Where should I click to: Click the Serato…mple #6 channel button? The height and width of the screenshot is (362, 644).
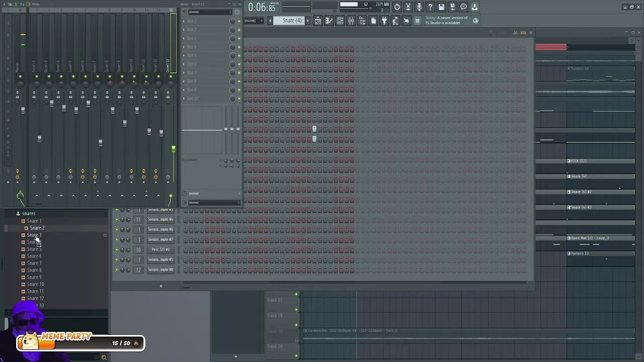160,229
